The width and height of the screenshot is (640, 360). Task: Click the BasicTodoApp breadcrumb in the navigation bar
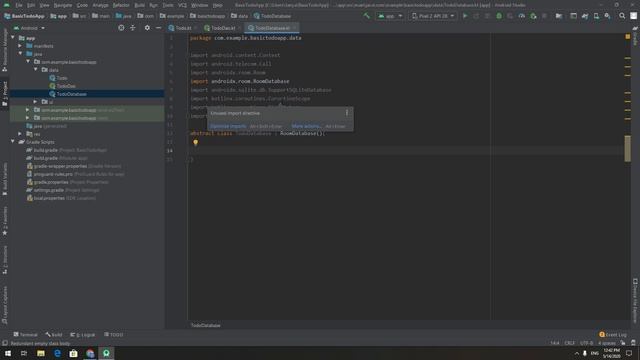[x=24, y=16]
